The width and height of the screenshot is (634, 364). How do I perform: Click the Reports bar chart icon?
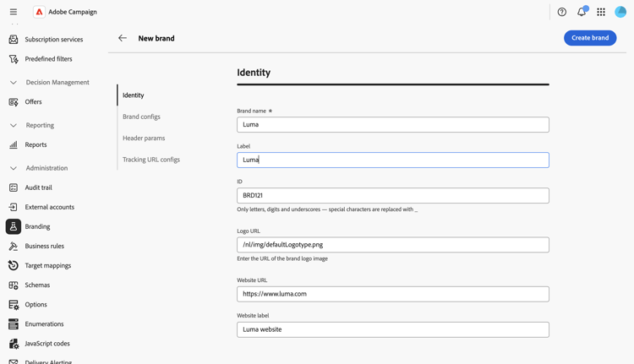tap(14, 144)
